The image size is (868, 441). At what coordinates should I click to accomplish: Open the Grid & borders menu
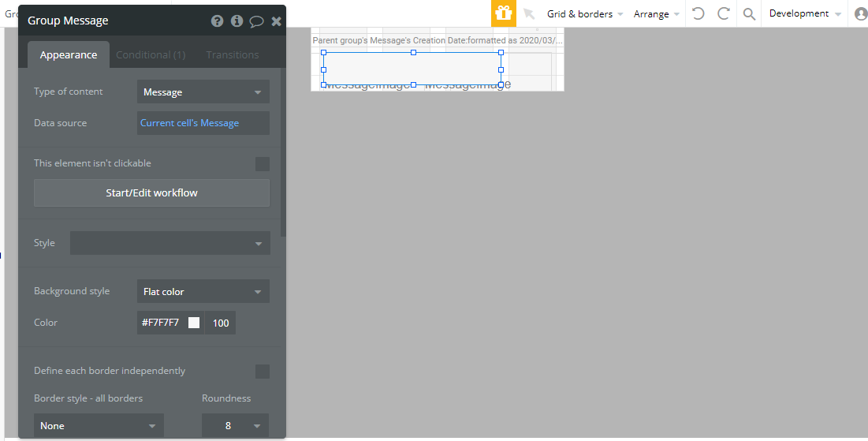tap(585, 14)
